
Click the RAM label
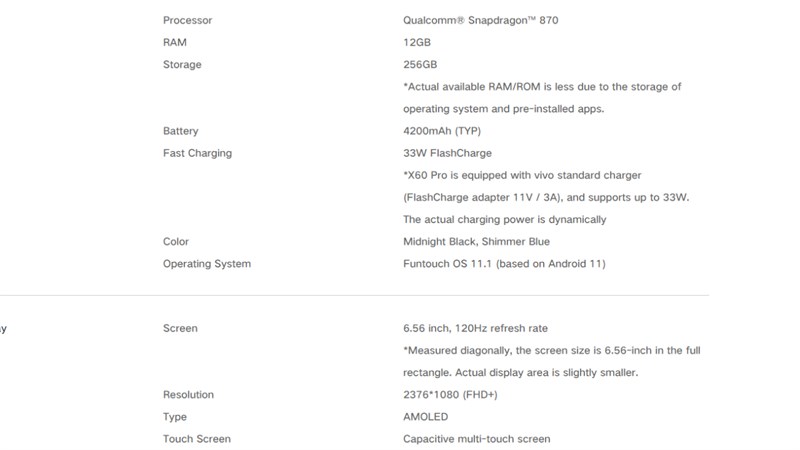(x=175, y=42)
